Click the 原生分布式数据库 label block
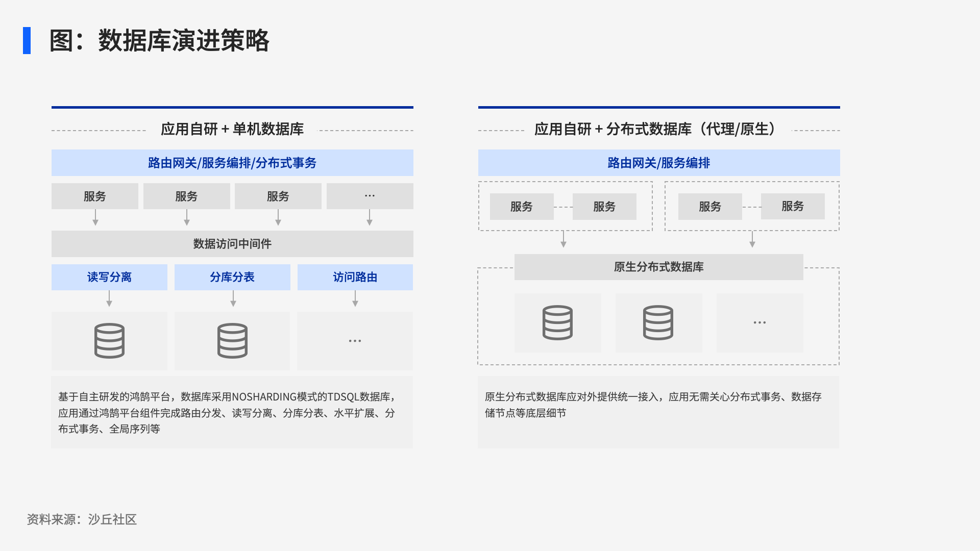Viewport: 980px width, 551px height. coord(658,267)
